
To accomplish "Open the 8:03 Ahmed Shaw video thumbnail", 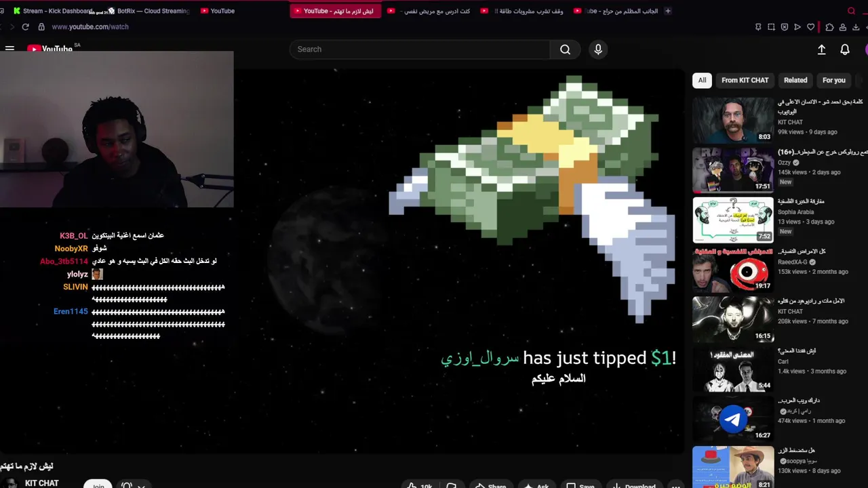I will tap(733, 120).
